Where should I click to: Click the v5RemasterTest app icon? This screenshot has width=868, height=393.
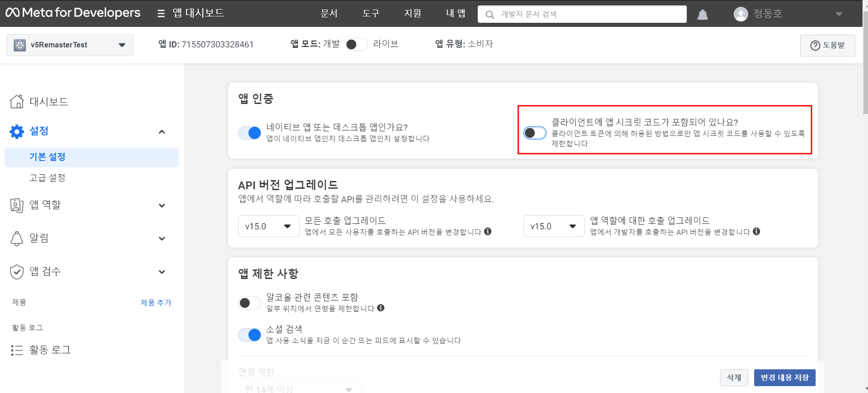[20, 45]
